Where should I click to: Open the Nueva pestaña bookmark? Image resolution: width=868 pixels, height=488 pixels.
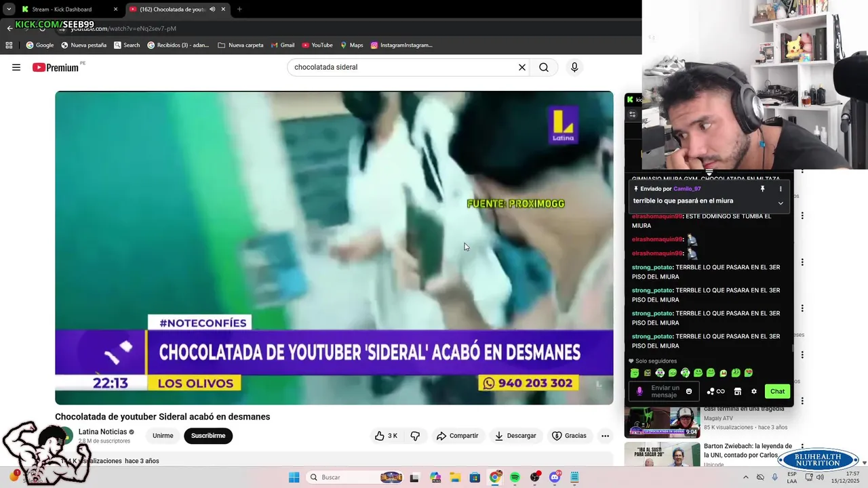pos(83,45)
